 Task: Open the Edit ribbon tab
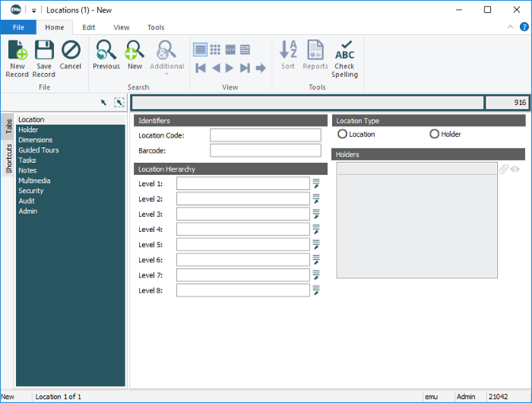[89, 27]
